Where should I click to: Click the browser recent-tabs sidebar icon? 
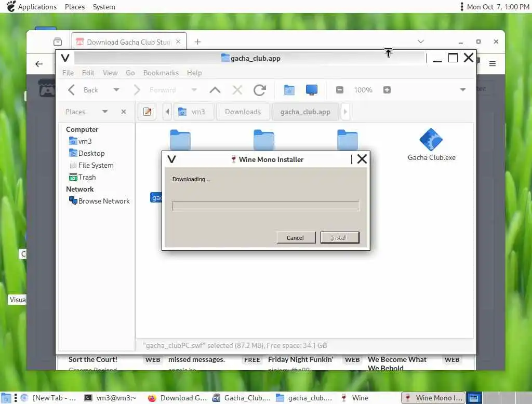tap(58, 42)
